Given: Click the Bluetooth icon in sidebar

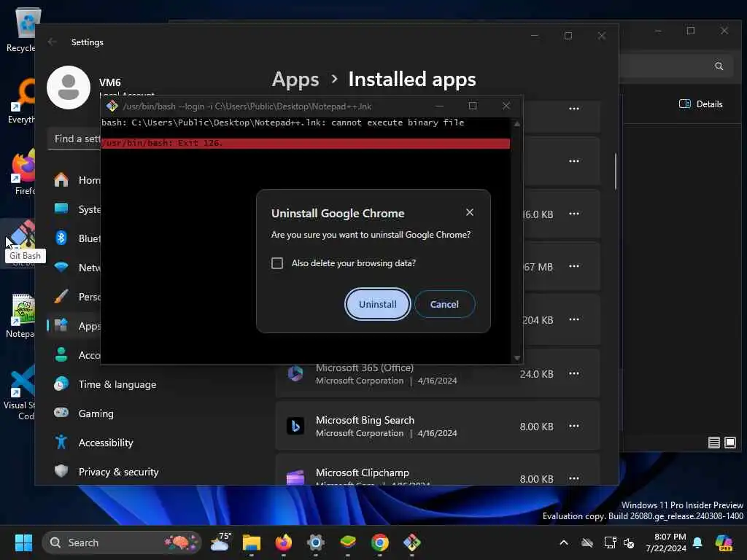Looking at the screenshot, I should (61, 238).
